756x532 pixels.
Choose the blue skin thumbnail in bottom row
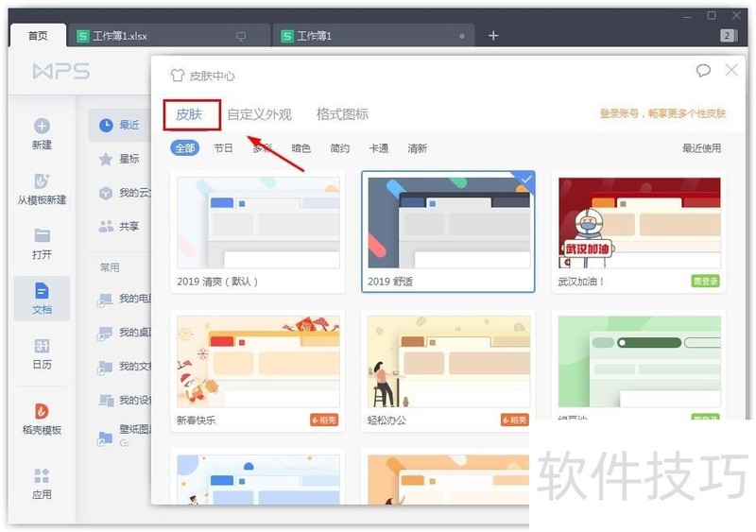coord(258,479)
